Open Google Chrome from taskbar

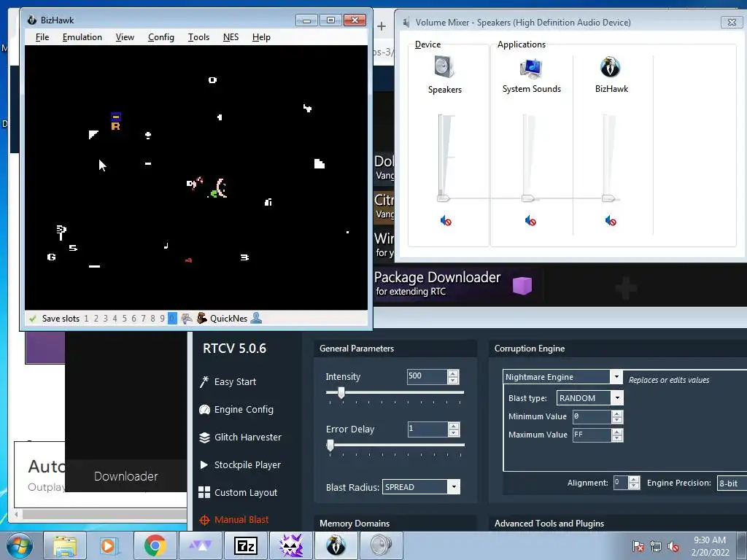tap(155, 545)
